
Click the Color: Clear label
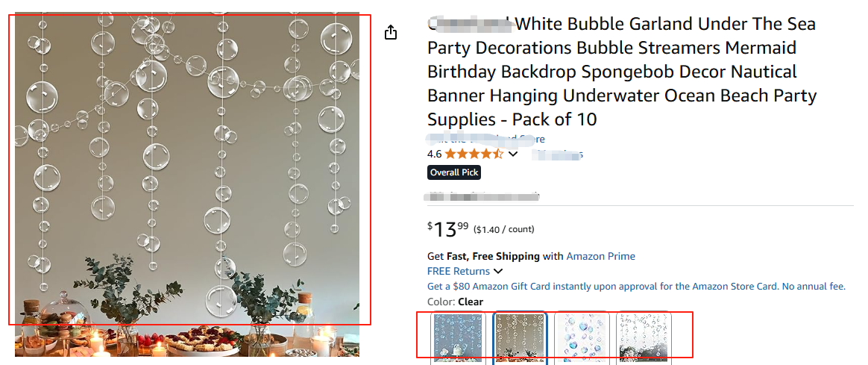pyautogui.click(x=455, y=302)
